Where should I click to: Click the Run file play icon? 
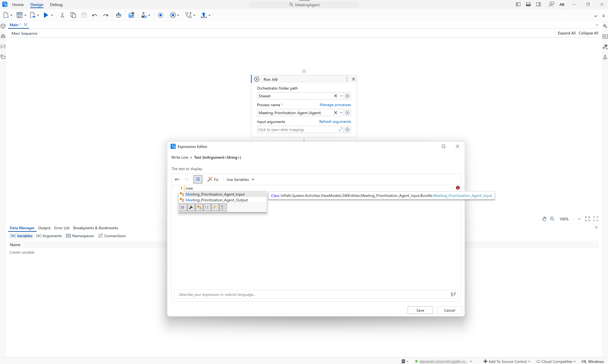pos(46,15)
